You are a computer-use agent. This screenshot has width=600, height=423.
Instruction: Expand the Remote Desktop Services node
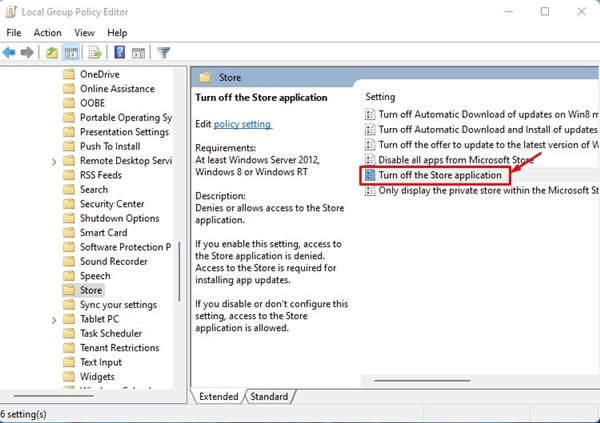coord(54,162)
